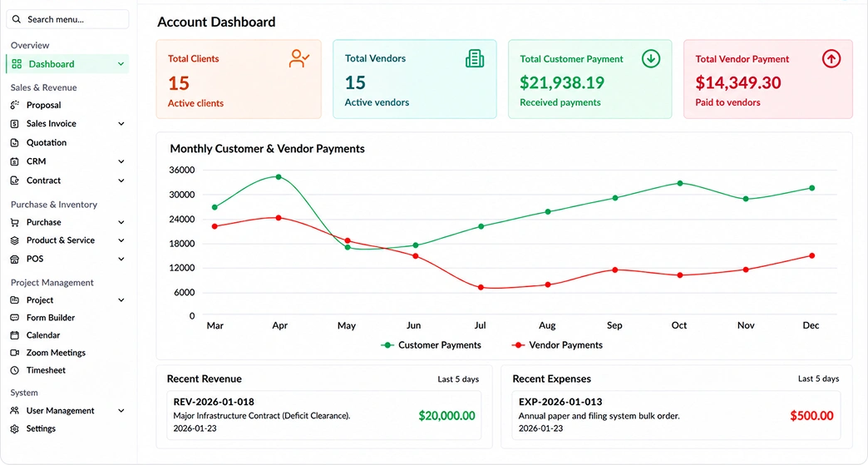Toggle Customer Payments series in chart legend

(x=432, y=345)
